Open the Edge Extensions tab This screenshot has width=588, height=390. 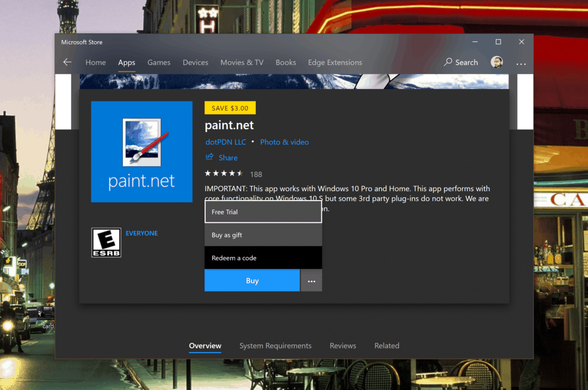[335, 62]
